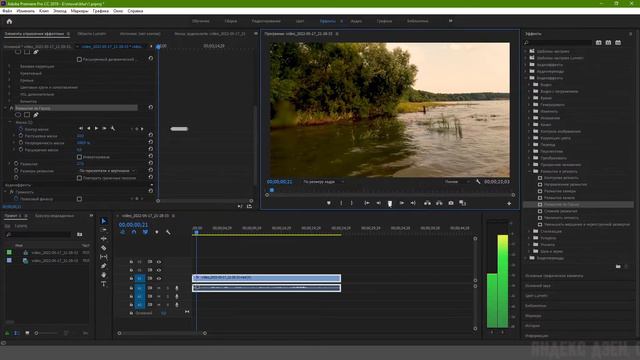Select the Ripple Edit tool
This screenshot has width=640, height=360.
tap(104, 239)
